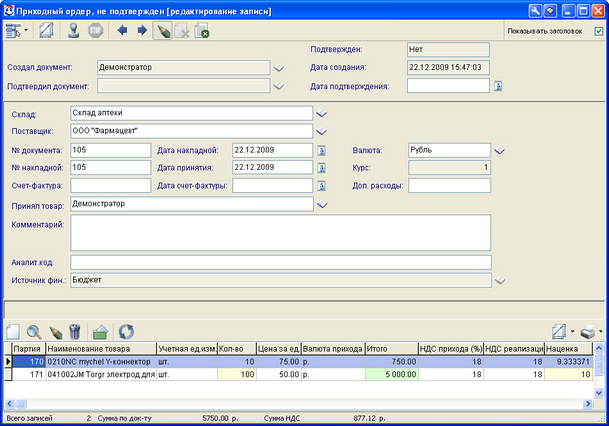Click the stamp confirm document icon
Image resolution: width=609 pixels, height=426 pixels.
pyautogui.click(x=74, y=30)
